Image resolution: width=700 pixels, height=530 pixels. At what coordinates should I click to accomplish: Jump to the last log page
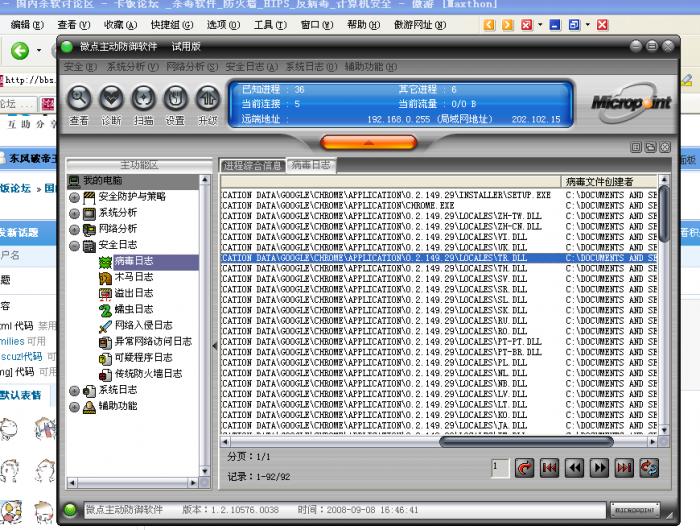point(624,468)
